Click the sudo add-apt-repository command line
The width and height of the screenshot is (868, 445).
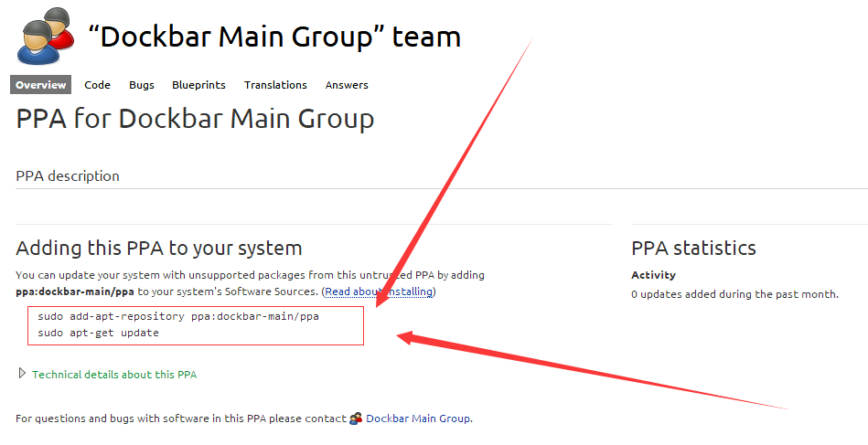(178, 317)
